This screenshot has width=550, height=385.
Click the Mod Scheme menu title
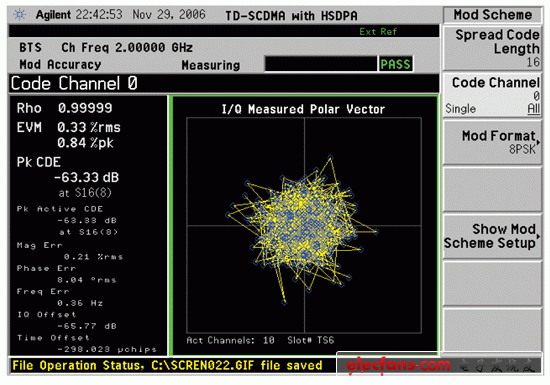[492, 15]
